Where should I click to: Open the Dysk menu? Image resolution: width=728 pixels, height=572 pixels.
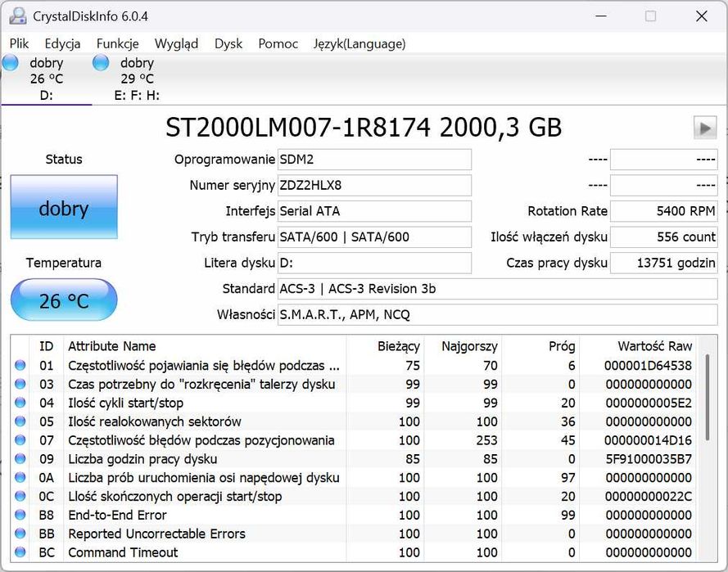click(x=228, y=43)
